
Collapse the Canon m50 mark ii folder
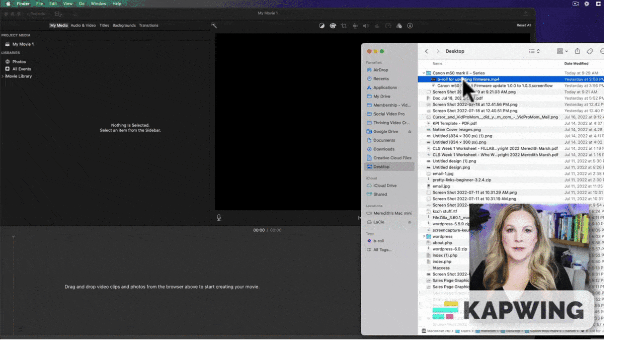point(424,73)
